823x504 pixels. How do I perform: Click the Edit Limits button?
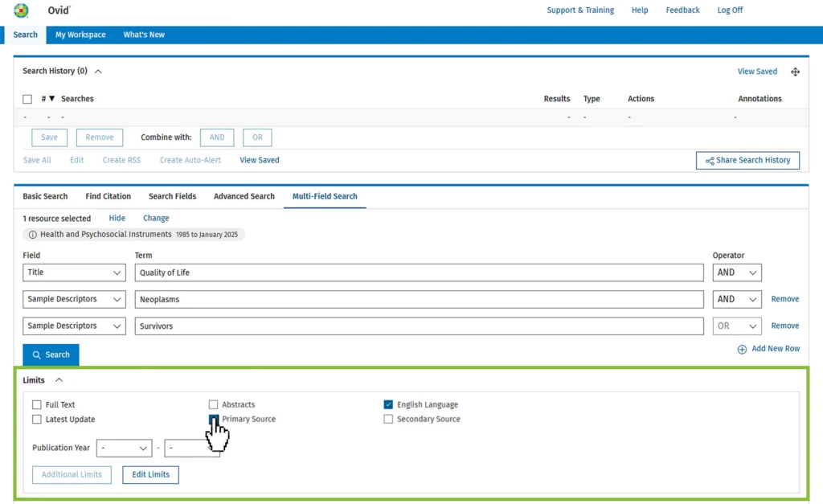pos(150,474)
